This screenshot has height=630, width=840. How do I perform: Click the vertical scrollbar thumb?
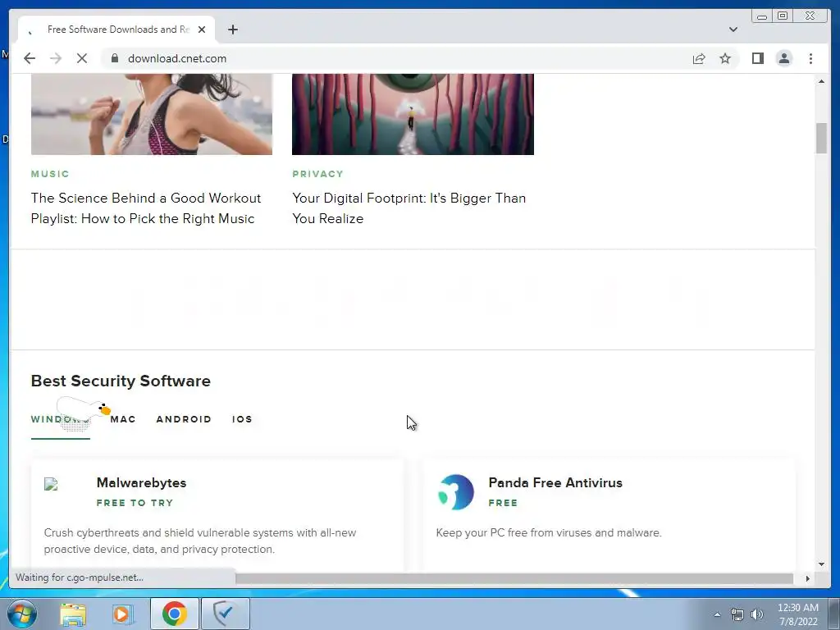[x=821, y=138]
